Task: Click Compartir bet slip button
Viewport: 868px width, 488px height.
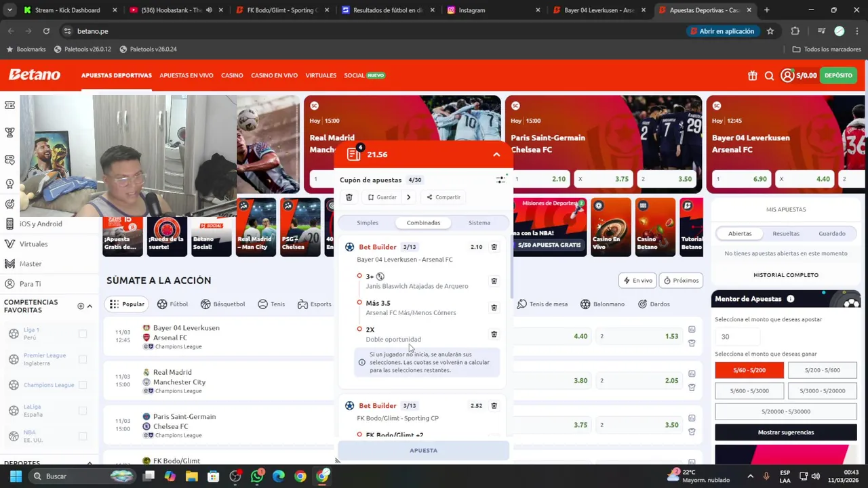Action: click(x=443, y=197)
